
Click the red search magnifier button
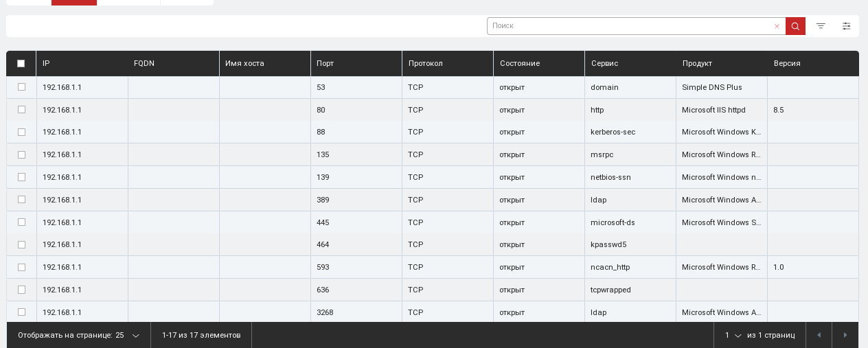(x=795, y=26)
